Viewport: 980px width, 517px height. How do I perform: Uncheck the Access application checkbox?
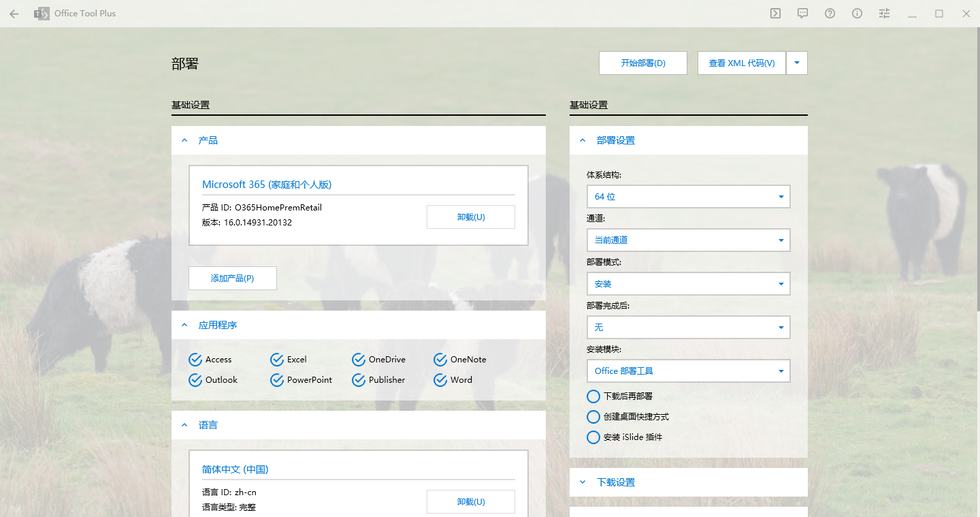195,360
